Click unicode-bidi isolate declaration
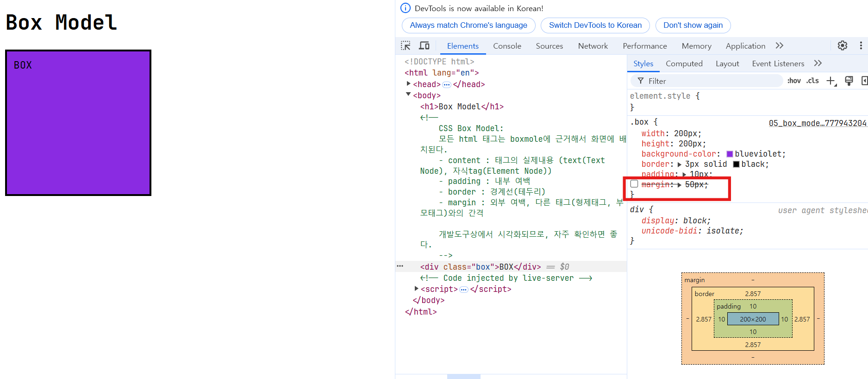868x379 pixels. [x=692, y=231]
